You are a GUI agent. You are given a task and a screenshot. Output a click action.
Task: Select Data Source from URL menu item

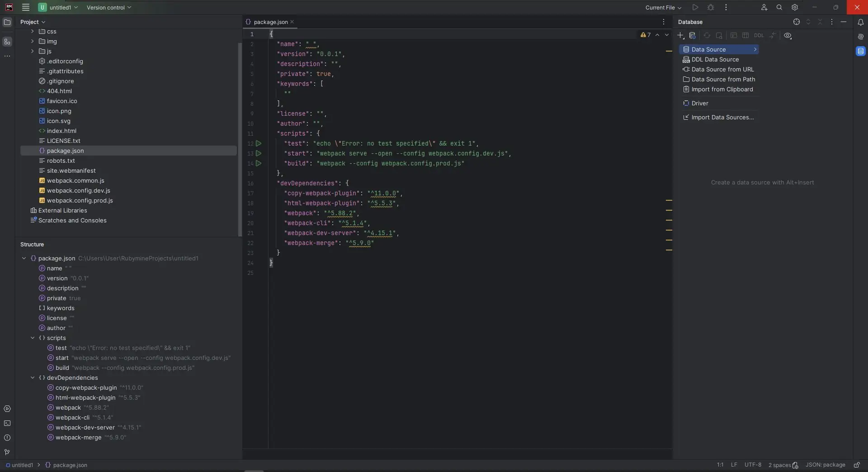pyautogui.click(x=722, y=70)
